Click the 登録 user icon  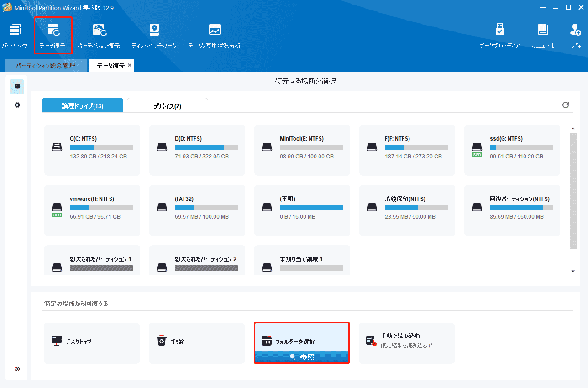tap(575, 36)
